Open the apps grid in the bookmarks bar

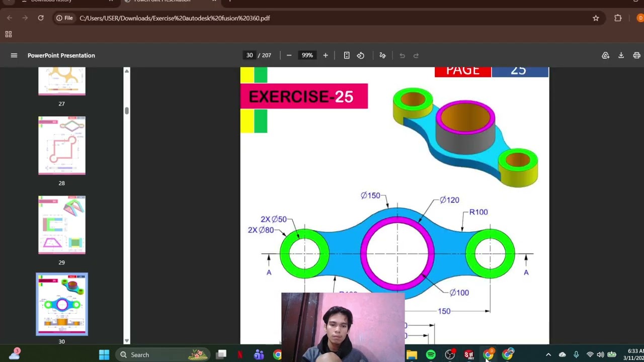tap(8, 34)
